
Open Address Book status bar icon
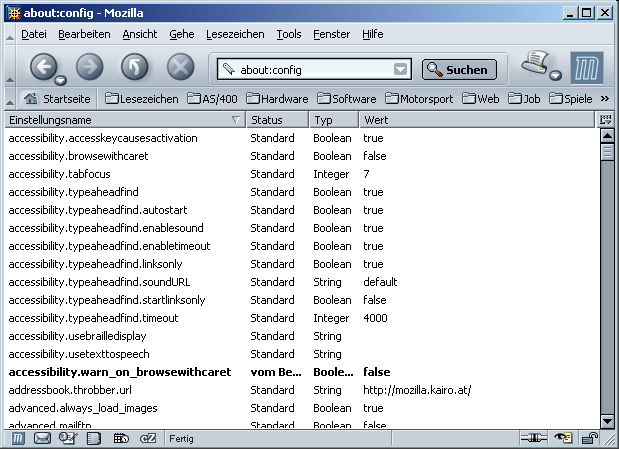[x=94, y=438]
